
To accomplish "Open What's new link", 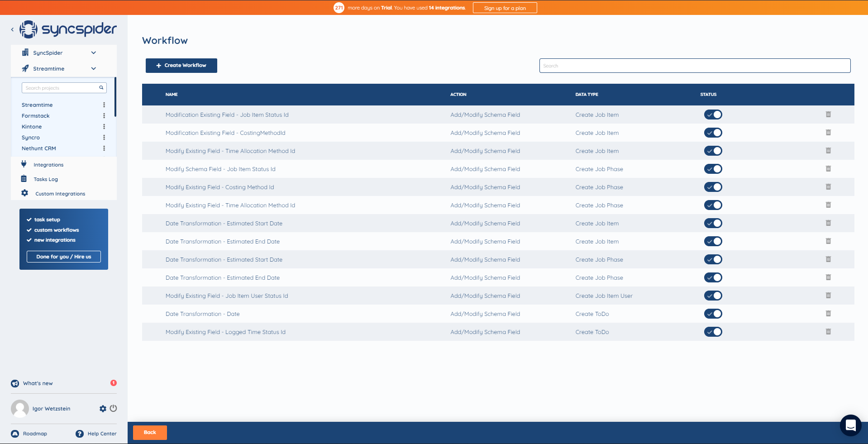I will tap(38, 383).
